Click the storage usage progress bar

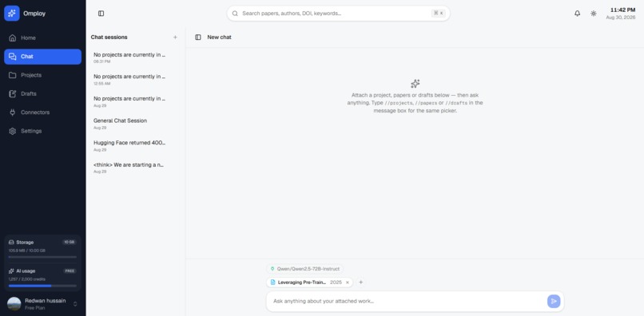tap(42, 257)
